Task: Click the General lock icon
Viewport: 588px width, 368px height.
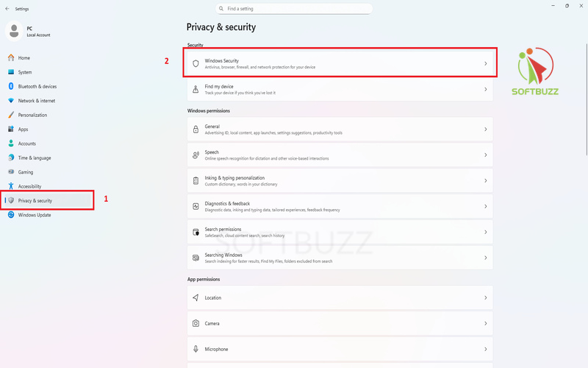Action: click(196, 130)
